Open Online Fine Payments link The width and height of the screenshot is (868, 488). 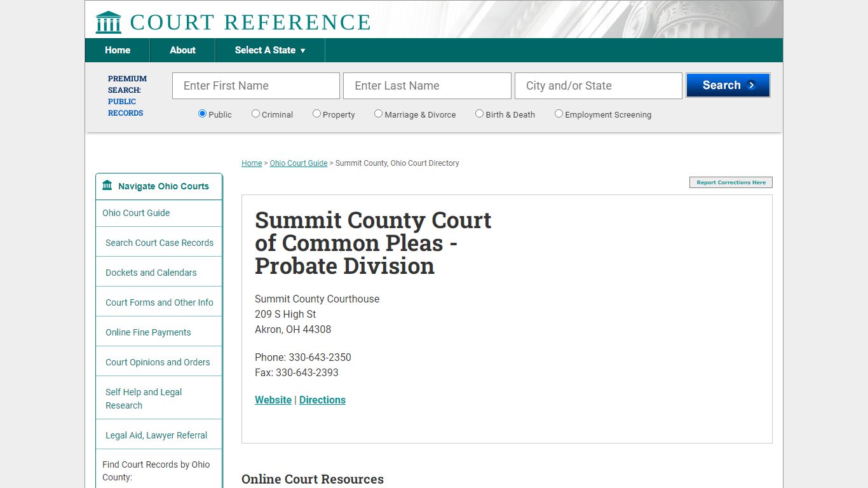(x=148, y=332)
